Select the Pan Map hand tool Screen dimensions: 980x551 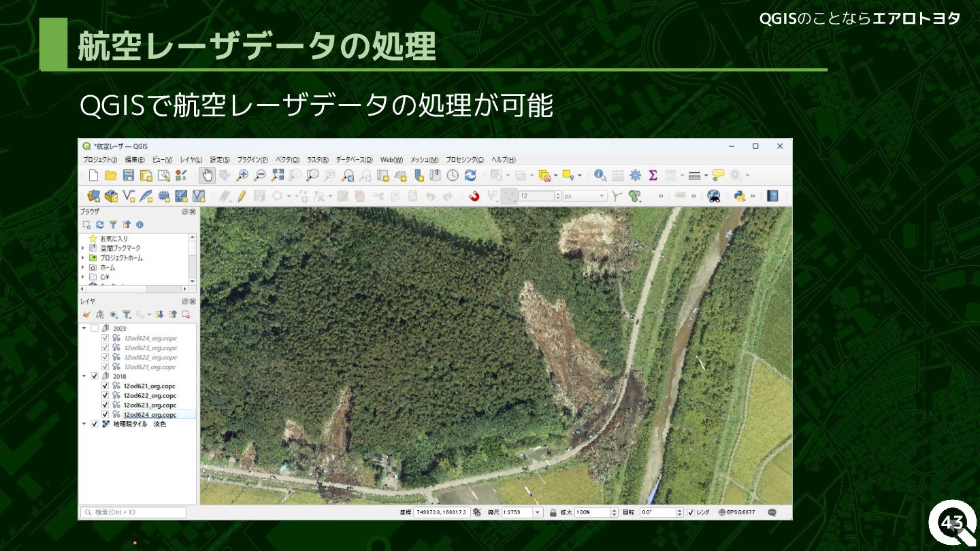[x=207, y=176]
